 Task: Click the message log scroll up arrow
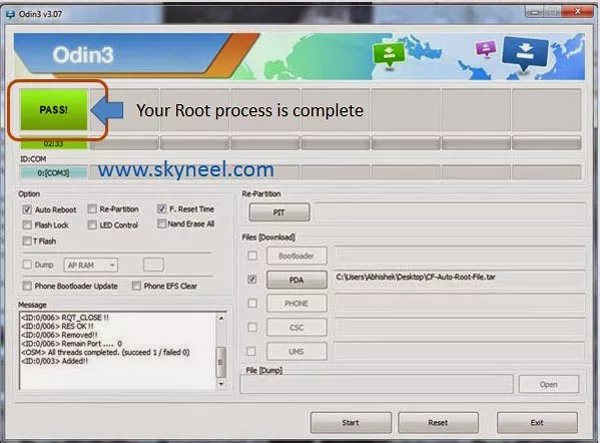(x=221, y=318)
